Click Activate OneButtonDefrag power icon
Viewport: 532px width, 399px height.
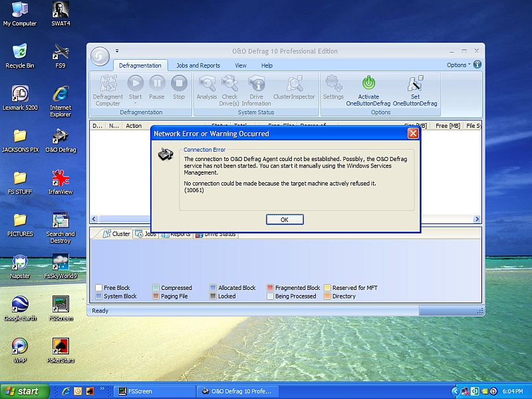pos(368,84)
